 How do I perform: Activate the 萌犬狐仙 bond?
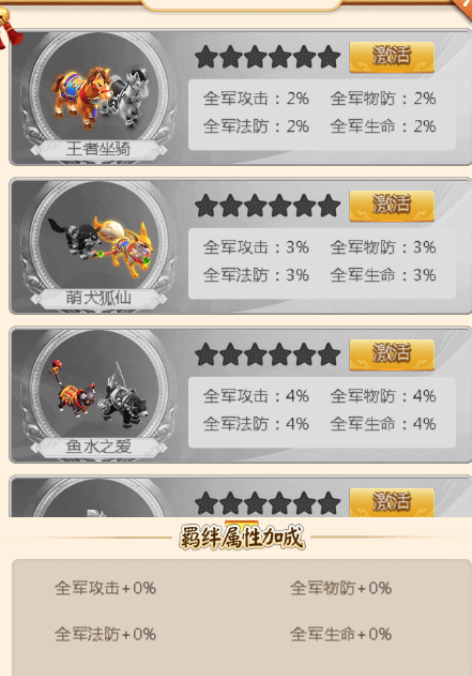(x=391, y=206)
